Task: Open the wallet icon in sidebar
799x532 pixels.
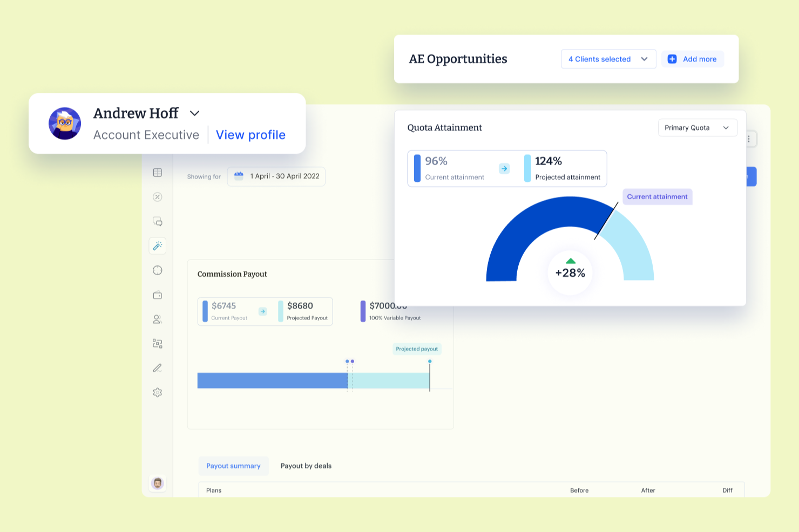Action: (158, 295)
